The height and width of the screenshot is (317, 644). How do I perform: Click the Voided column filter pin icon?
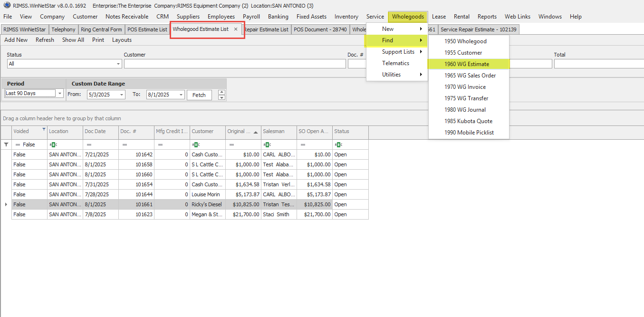44,129
